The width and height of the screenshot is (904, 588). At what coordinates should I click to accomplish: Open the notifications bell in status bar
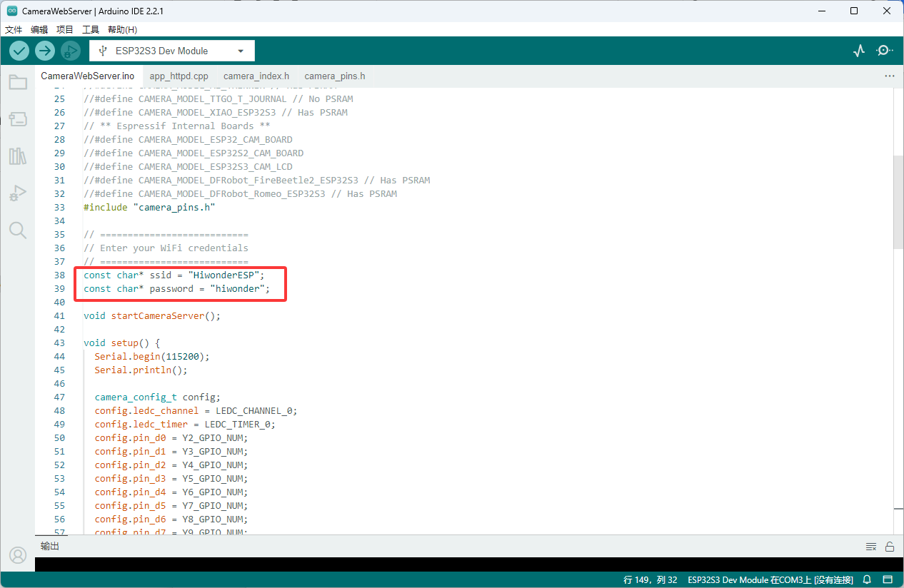pyautogui.click(x=868, y=579)
